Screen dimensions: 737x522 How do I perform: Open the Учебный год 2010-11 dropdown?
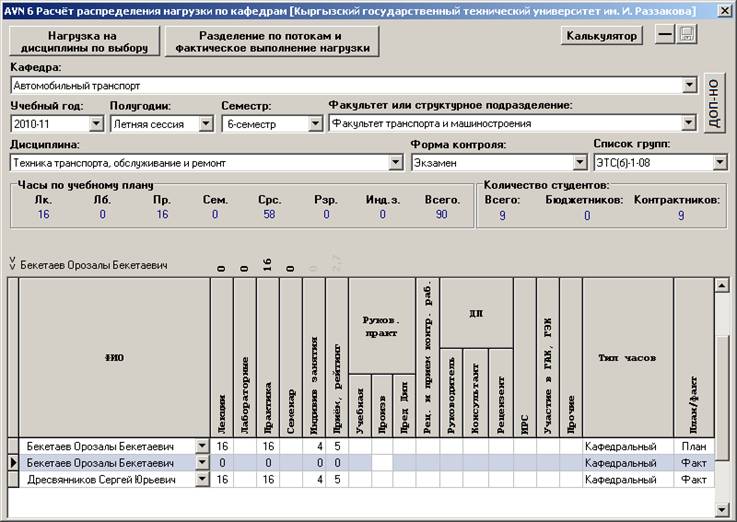click(x=96, y=124)
